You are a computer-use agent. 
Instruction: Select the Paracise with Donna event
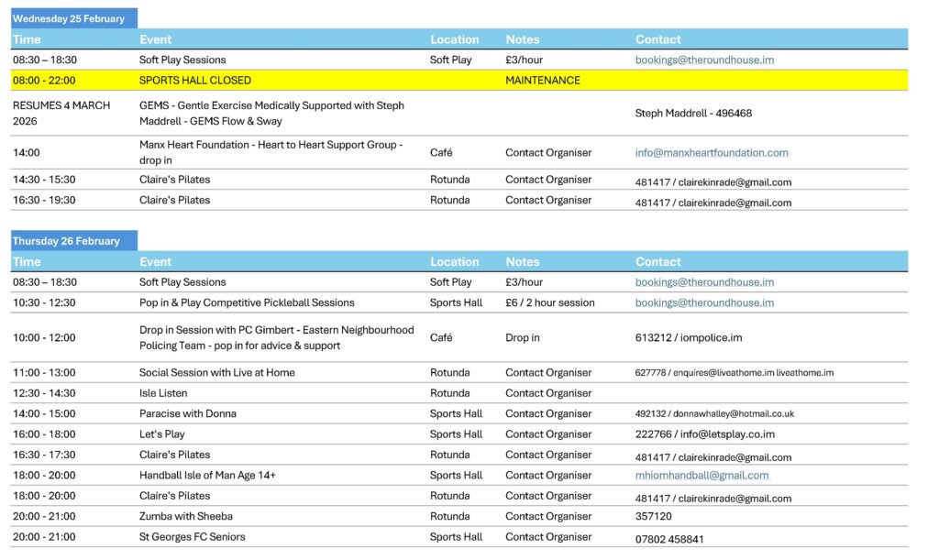pos(187,414)
